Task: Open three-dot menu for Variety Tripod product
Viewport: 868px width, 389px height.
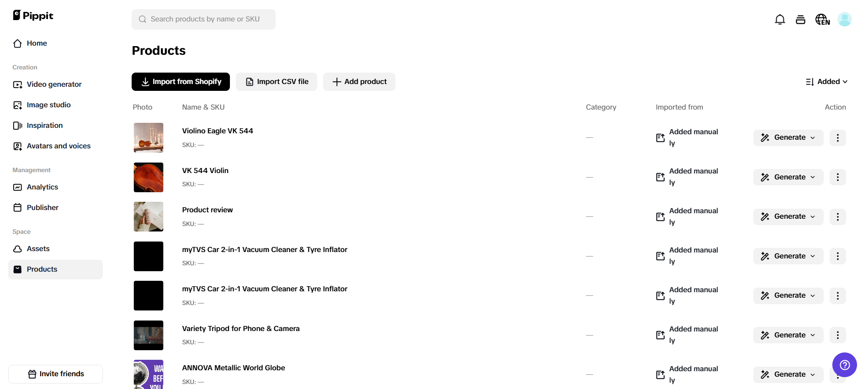Action: [x=837, y=335]
